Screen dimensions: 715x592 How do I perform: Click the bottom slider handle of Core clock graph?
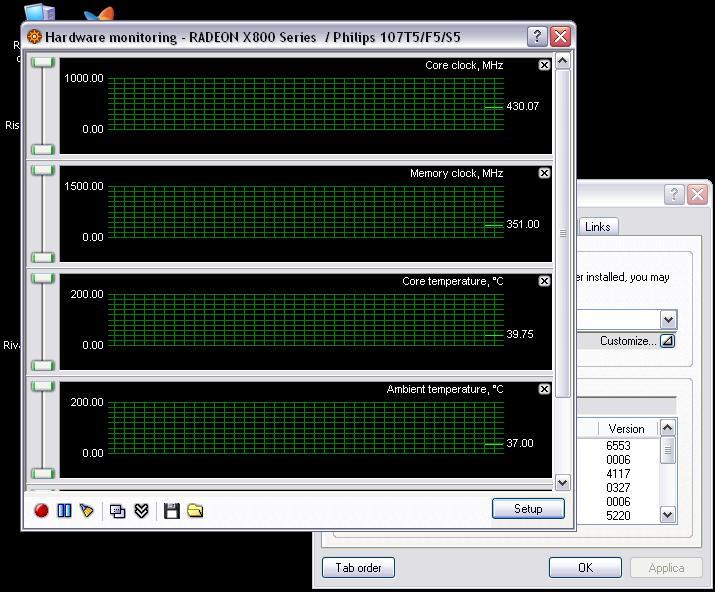click(x=43, y=149)
